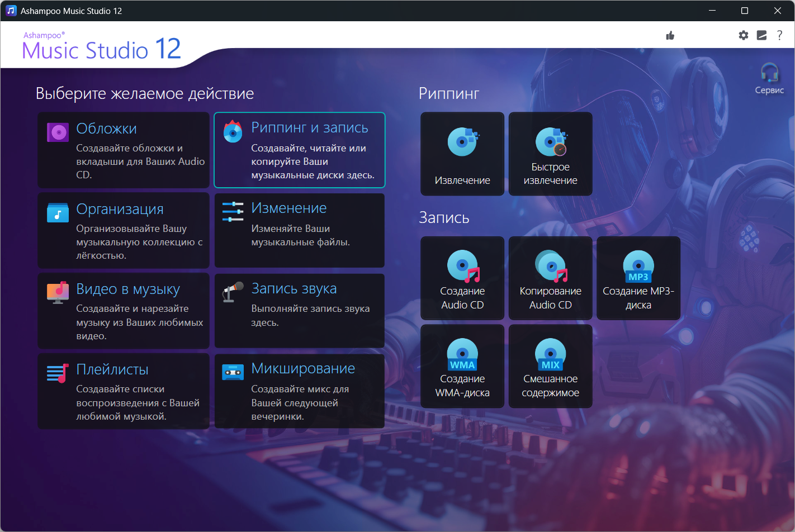Viewport: 795px width, 532px height.
Task: Click the disc-with-timer icon above Быстрое извлечение
Action: pyautogui.click(x=551, y=141)
